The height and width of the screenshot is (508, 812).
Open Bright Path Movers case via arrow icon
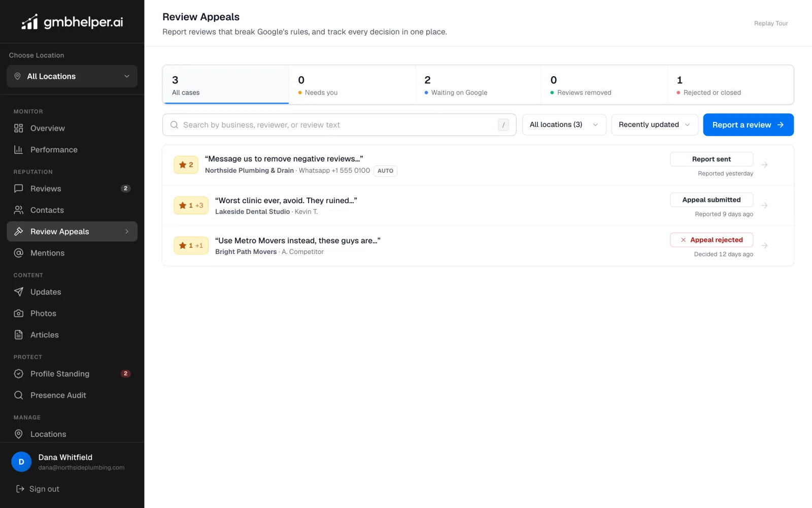pos(765,245)
